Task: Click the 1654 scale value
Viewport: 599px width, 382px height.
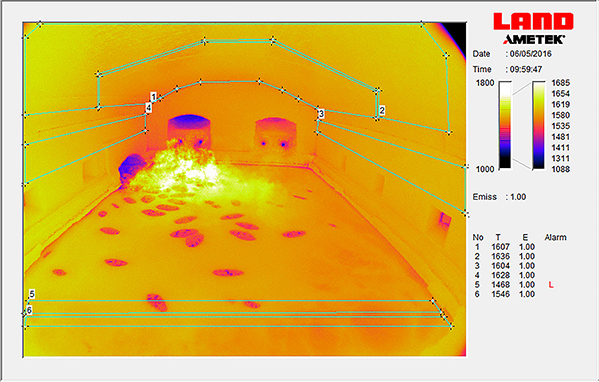Action: tap(560, 94)
